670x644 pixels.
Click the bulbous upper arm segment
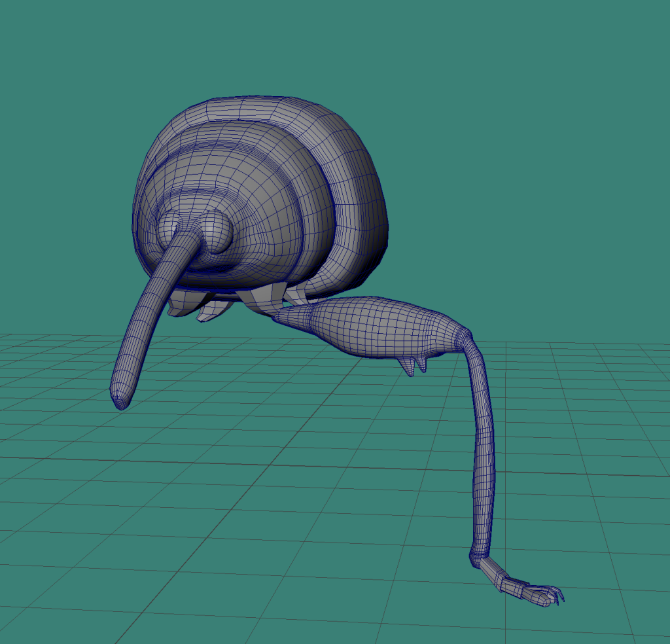(379, 326)
